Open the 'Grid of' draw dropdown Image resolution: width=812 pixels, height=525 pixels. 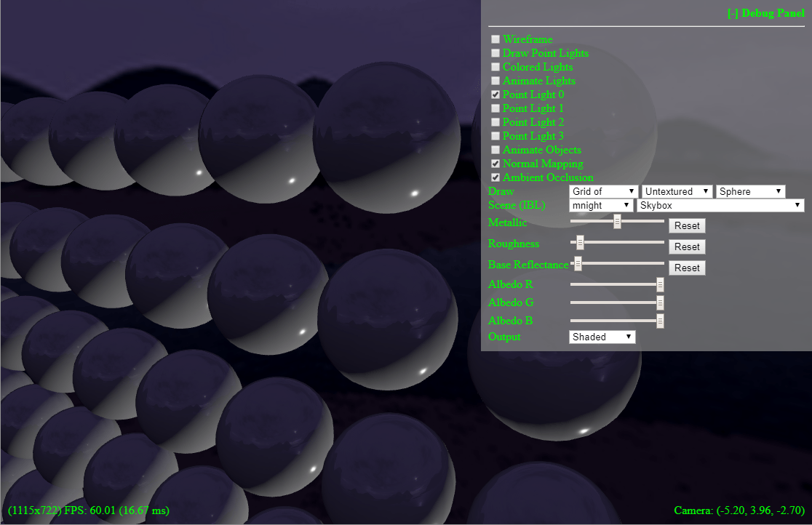click(x=603, y=191)
